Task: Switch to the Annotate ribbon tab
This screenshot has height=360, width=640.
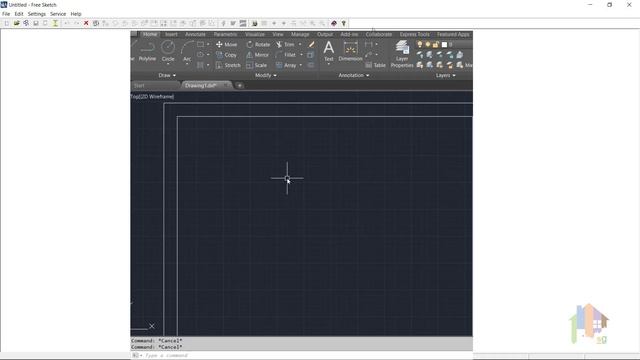Action: pos(195,34)
